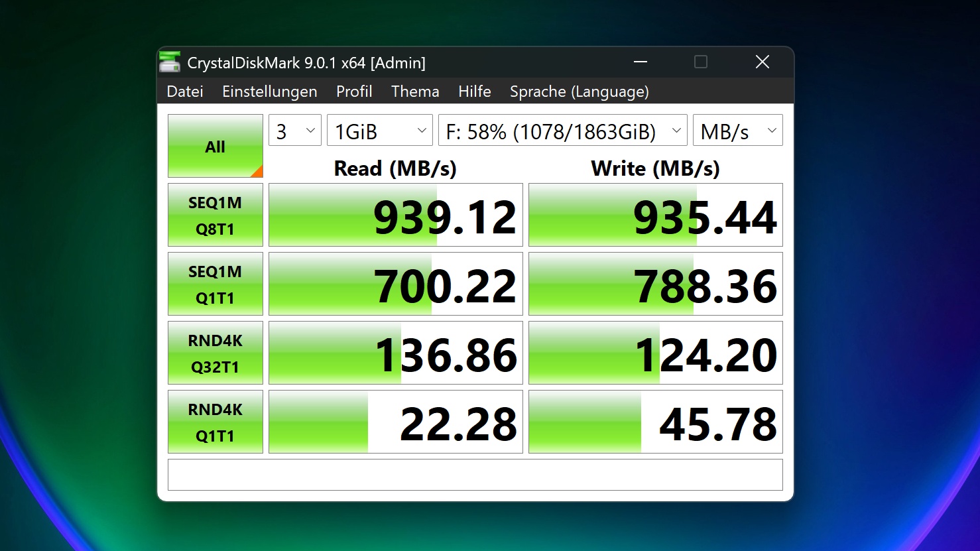Open the Thema menu
This screenshot has height=551, width=980.
pos(415,92)
